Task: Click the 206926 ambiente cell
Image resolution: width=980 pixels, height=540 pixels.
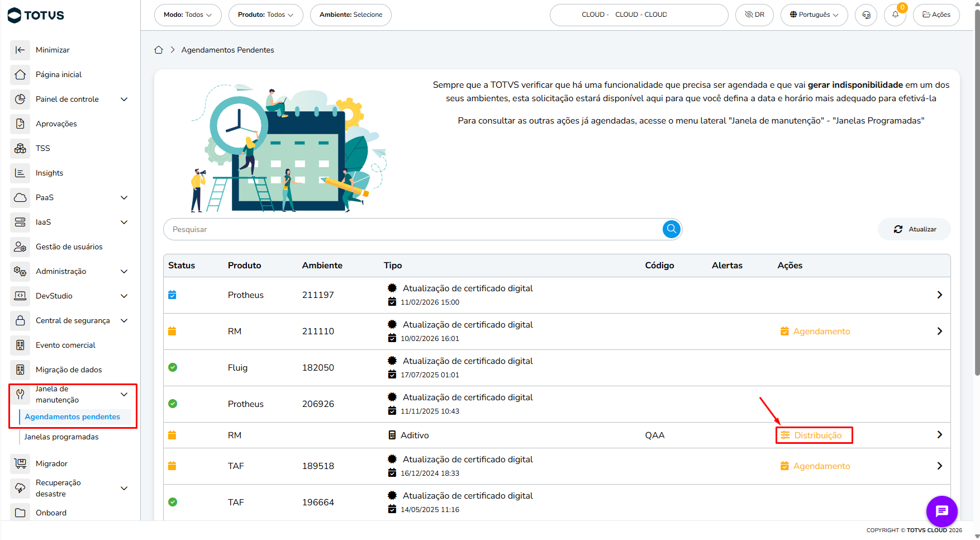Action: pos(318,404)
